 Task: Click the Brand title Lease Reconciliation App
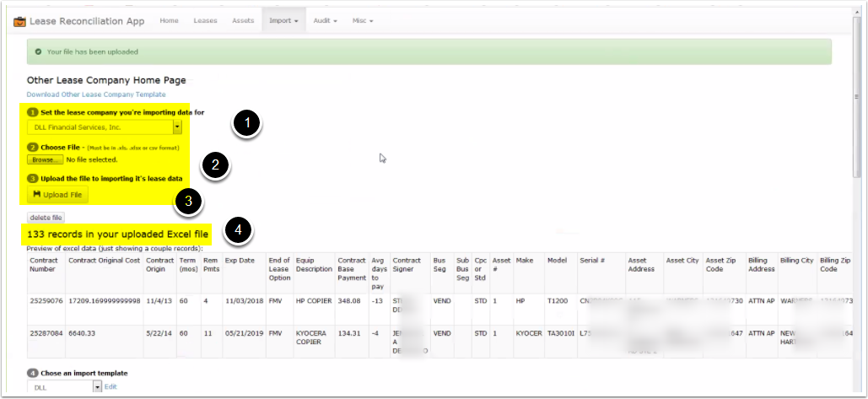point(87,22)
